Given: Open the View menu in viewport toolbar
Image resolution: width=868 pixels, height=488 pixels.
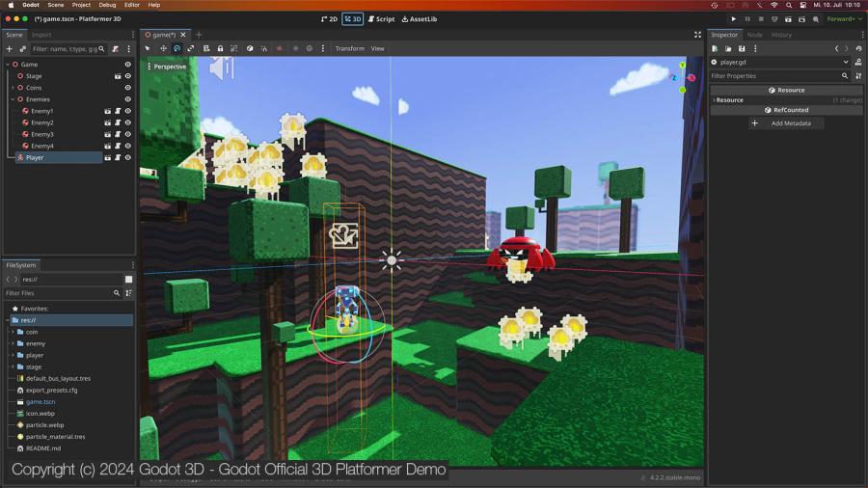Looking at the screenshot, I should (x=377, y=48).
